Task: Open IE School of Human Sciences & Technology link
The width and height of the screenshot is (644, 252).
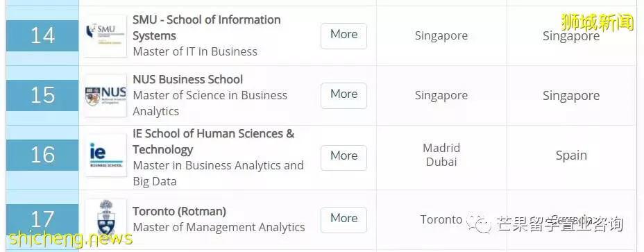Action: click(214, 142)
